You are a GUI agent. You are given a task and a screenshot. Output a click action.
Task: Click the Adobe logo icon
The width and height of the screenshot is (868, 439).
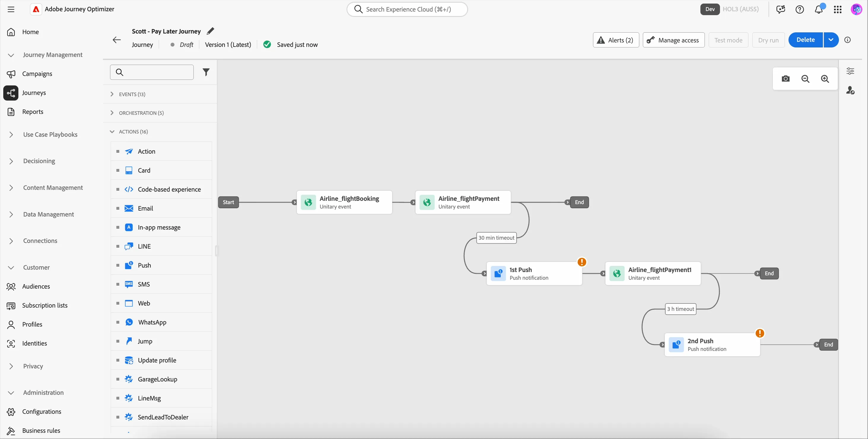click(36, 9)
